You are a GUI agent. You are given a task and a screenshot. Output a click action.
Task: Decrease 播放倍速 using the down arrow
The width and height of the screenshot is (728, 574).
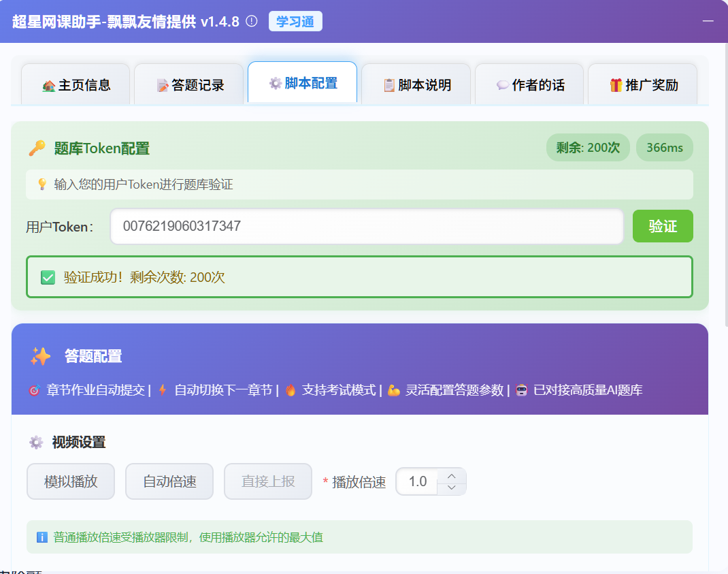[452, 487]
